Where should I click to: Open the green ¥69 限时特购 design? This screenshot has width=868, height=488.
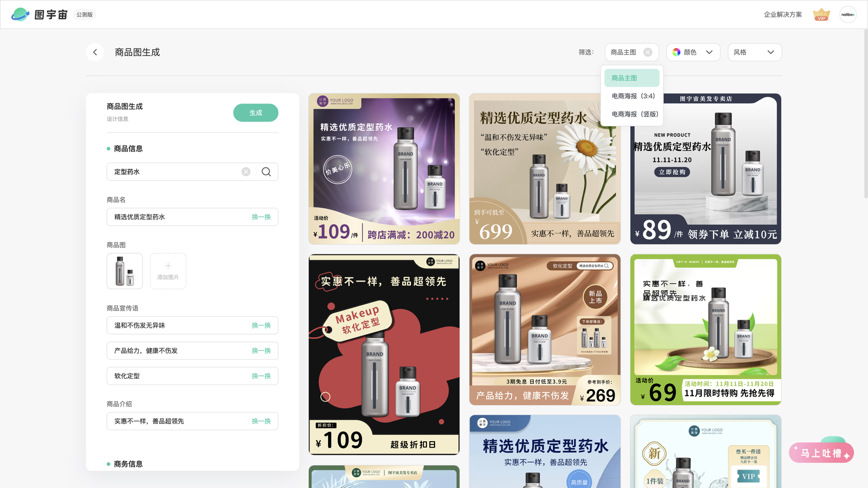705,330
